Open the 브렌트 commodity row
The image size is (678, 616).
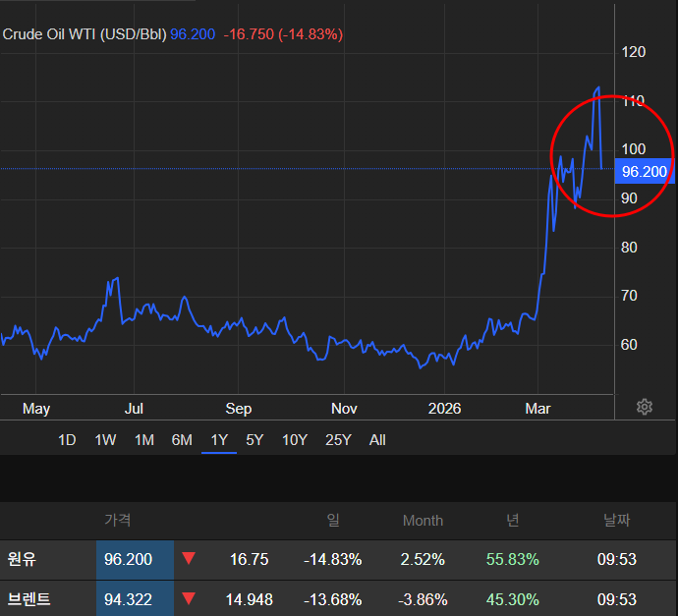pos(28,598)
